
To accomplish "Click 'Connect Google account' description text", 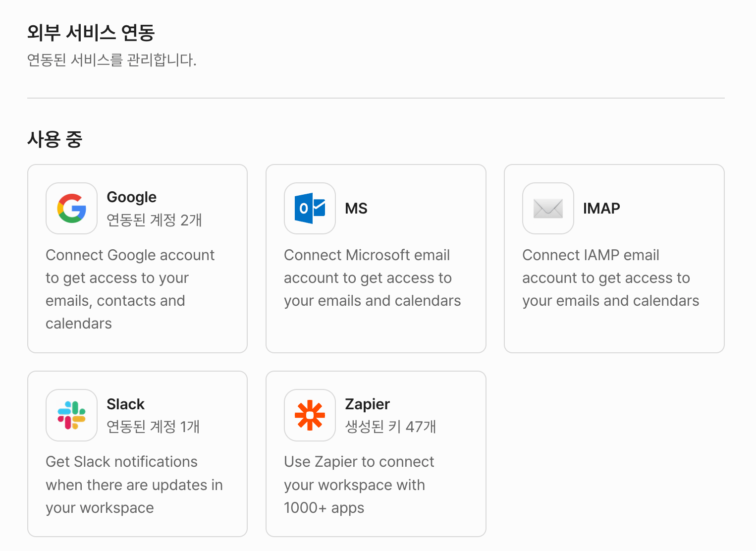I will pos(130,289).
